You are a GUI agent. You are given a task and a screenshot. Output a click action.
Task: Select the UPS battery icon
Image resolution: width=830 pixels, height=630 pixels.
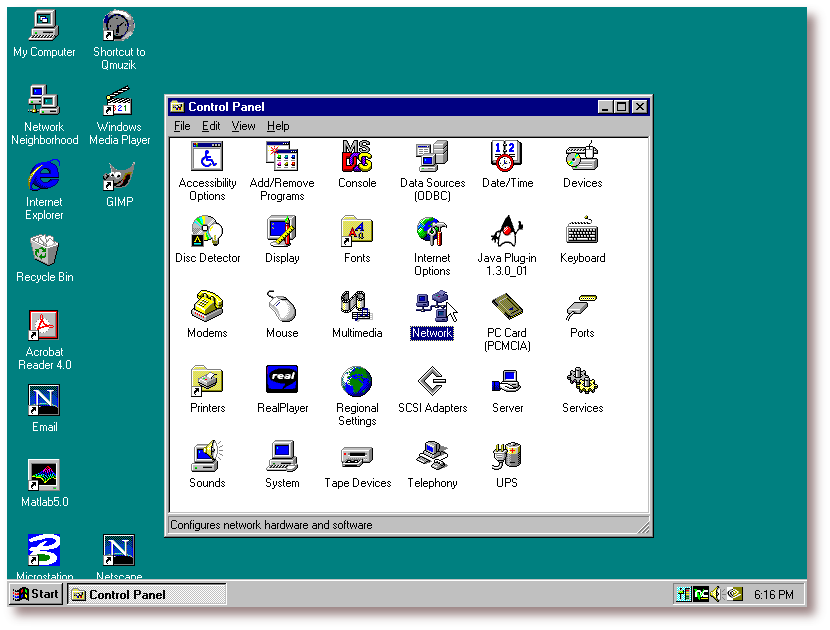pos(507,457)
